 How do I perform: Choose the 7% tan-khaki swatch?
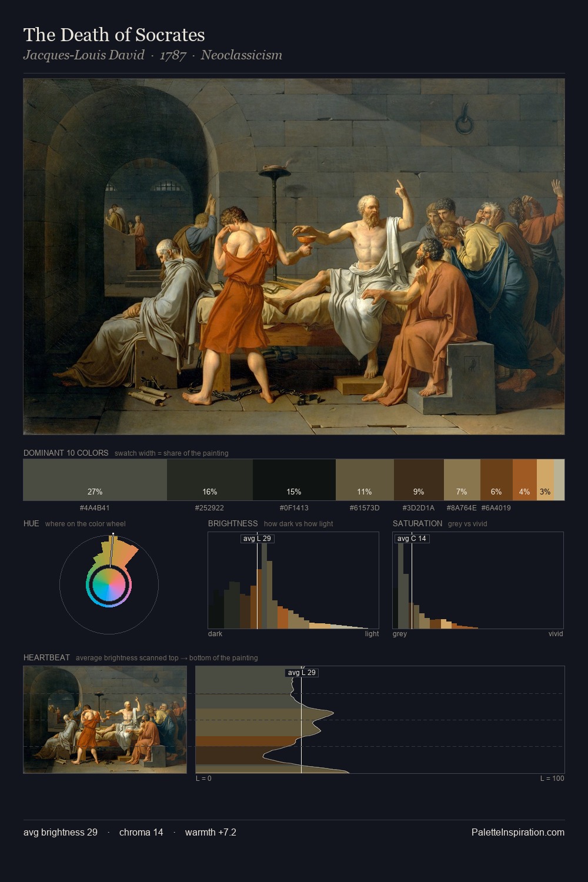tap(462, 480)
